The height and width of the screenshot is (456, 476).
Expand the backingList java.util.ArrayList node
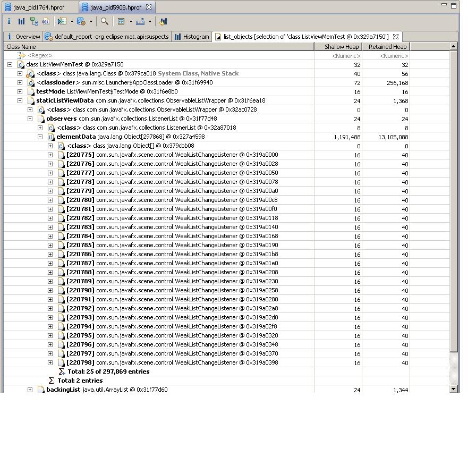[x=30, y=390]
